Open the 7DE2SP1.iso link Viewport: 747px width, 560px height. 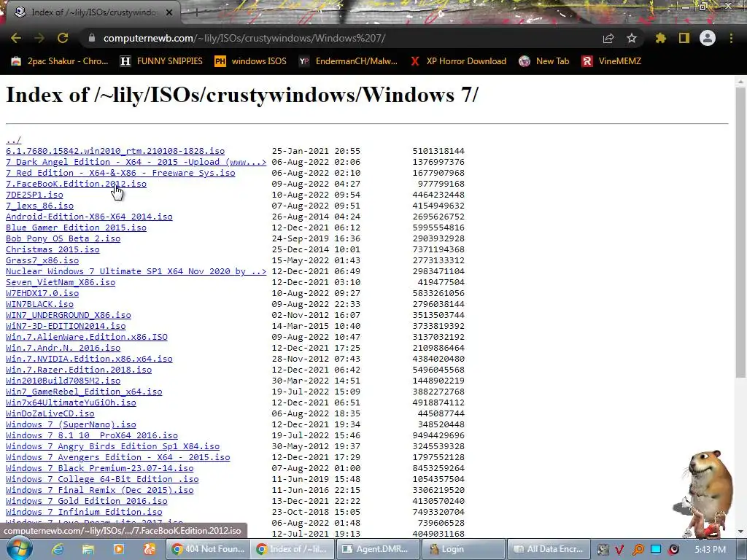(x=34, y=195)
